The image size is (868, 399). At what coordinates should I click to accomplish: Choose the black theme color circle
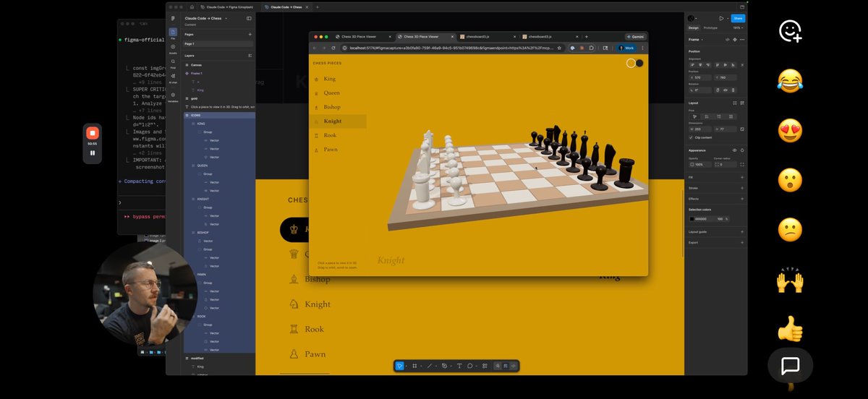[x=639, y=63]
